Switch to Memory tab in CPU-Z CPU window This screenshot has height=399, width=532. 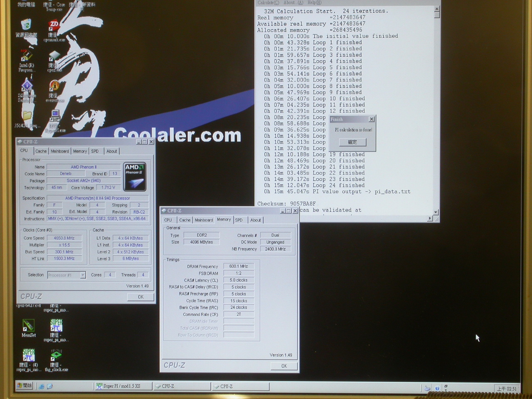tap(80, 151)
